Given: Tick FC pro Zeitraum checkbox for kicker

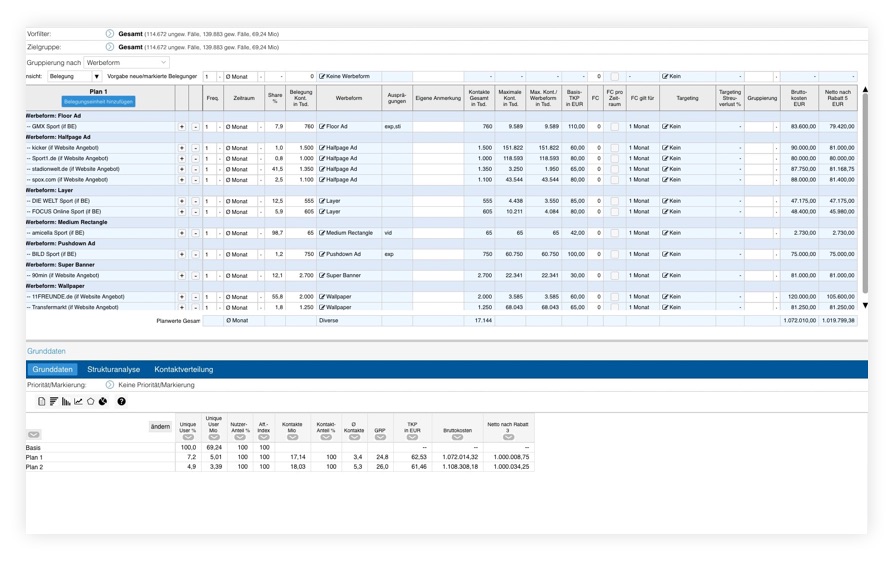Looking at the screenshot, I should click(614, 148).
